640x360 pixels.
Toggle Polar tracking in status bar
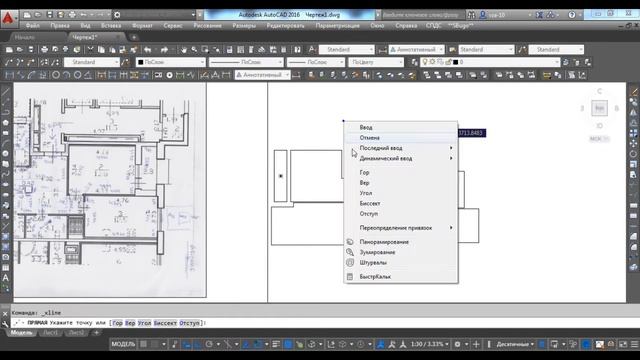pos(209,344)
